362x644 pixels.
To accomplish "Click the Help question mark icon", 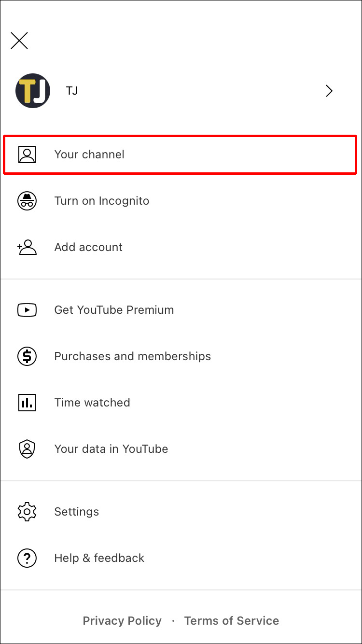I will 27,558.
